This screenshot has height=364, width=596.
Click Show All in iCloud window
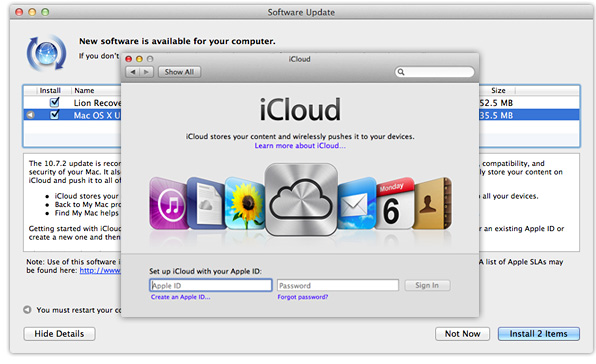(x=179, y=72)
